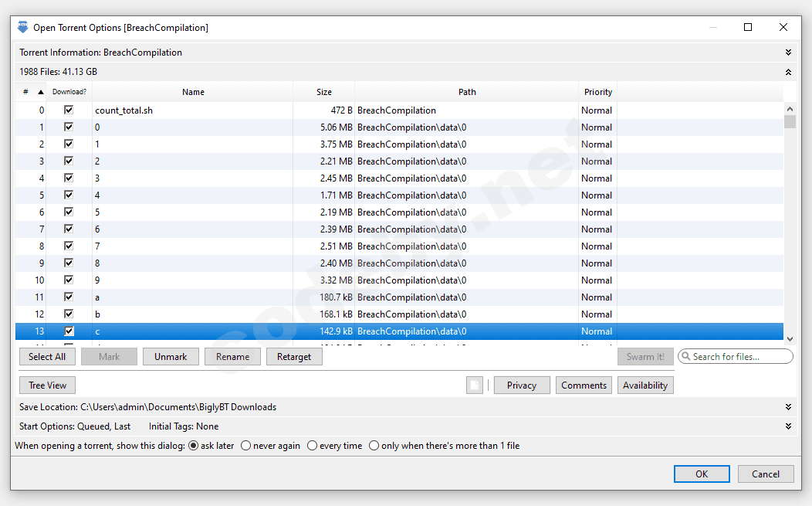Uncheck download checkbox for file row 1
812x506 pixels.
[69, 127]
